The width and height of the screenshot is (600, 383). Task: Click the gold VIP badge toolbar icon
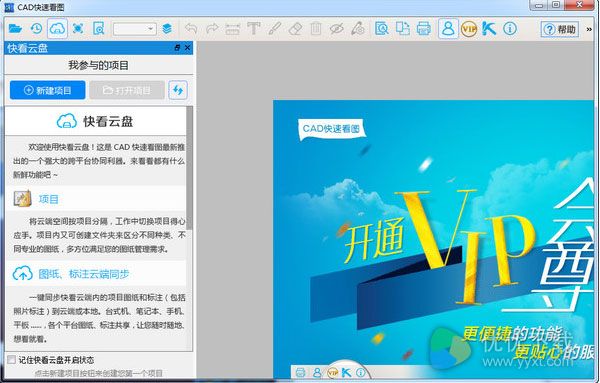tap(469, 29)
